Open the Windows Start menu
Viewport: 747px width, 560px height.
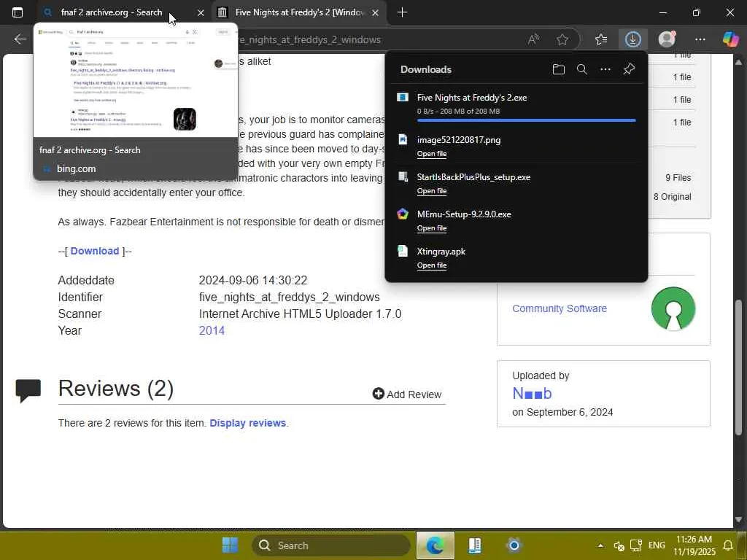click(x=230, y=545)
